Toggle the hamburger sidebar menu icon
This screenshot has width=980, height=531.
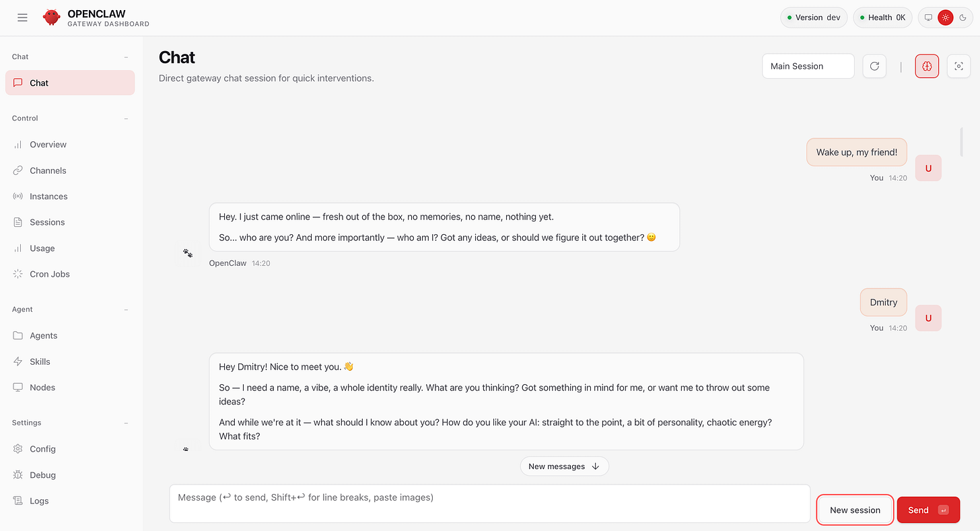pos(22,17)
